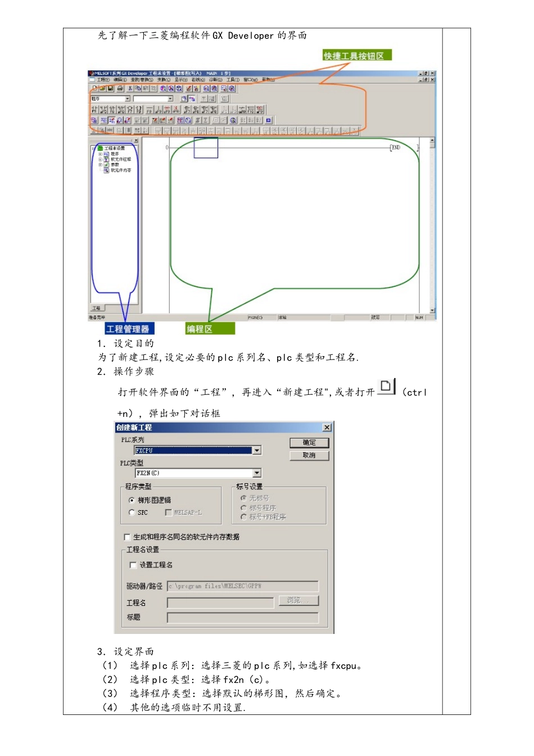The height and width of the screenshot is (756, 534).
Task: Click the 取消 Cancel button in dialog
Action: coord(309,455)
